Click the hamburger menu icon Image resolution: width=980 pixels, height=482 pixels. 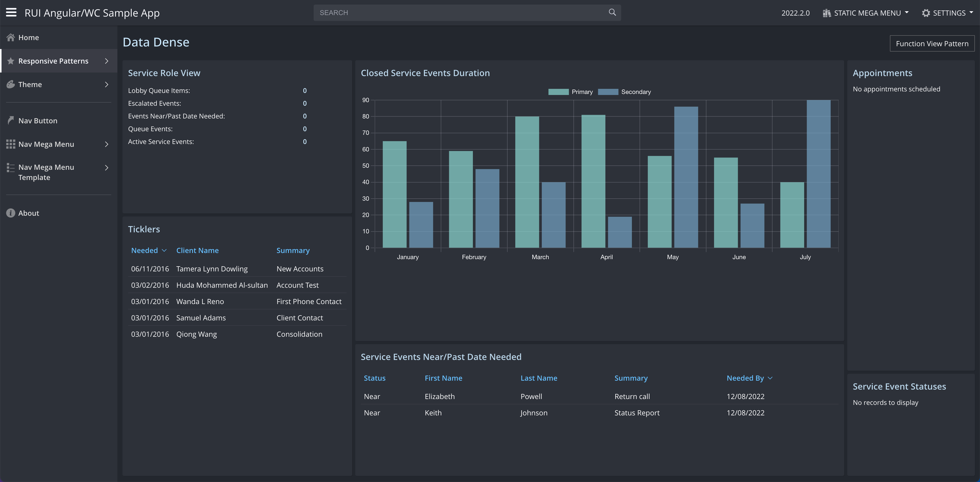[11, 13]
